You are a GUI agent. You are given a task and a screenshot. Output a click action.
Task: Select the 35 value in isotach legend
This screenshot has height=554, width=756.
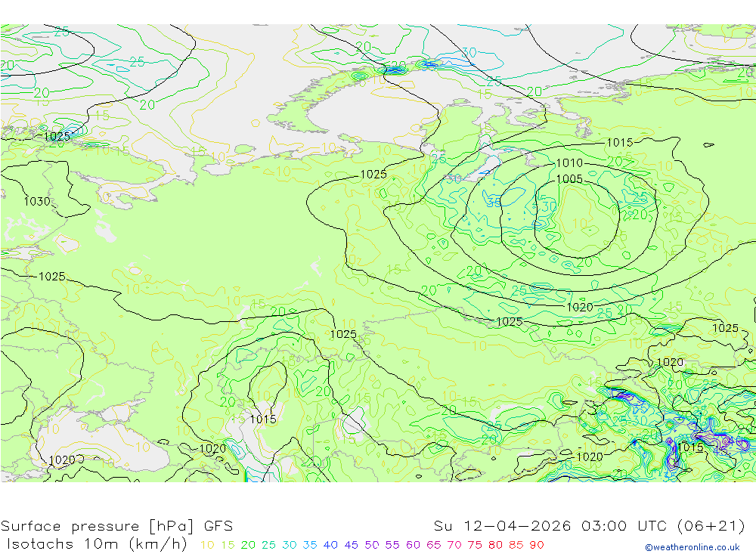point(310,545)
